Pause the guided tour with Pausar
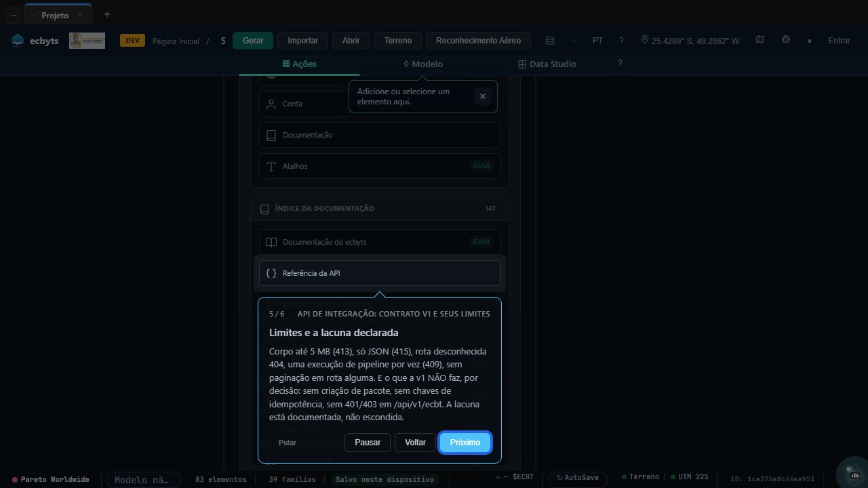The height and width of the screenshot is (488, 868). [x=368, y=443]
